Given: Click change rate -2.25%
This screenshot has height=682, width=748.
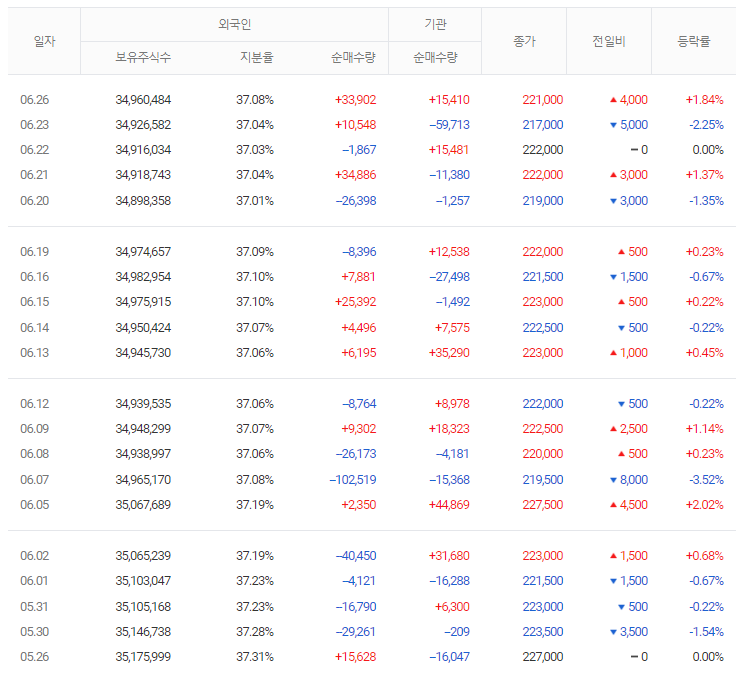Looking at the screenshot, I should click(706, 125).
